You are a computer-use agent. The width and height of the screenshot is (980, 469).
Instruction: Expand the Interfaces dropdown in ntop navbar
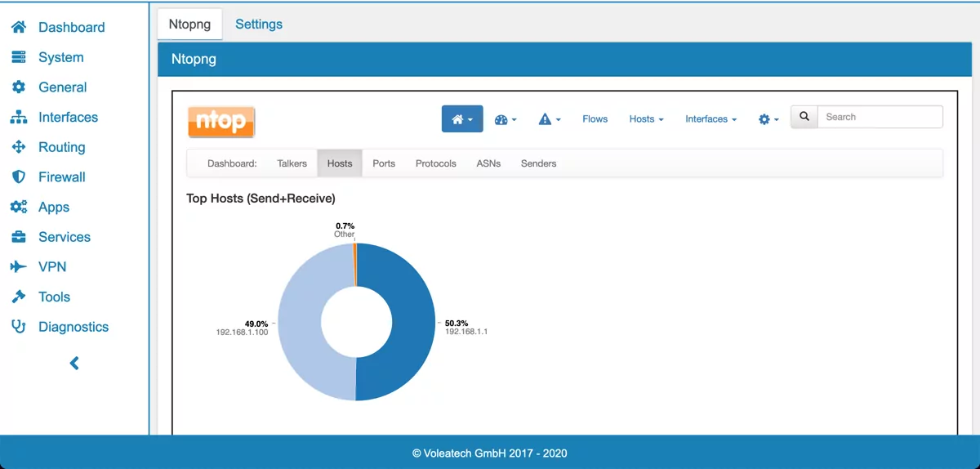[710, 119]
